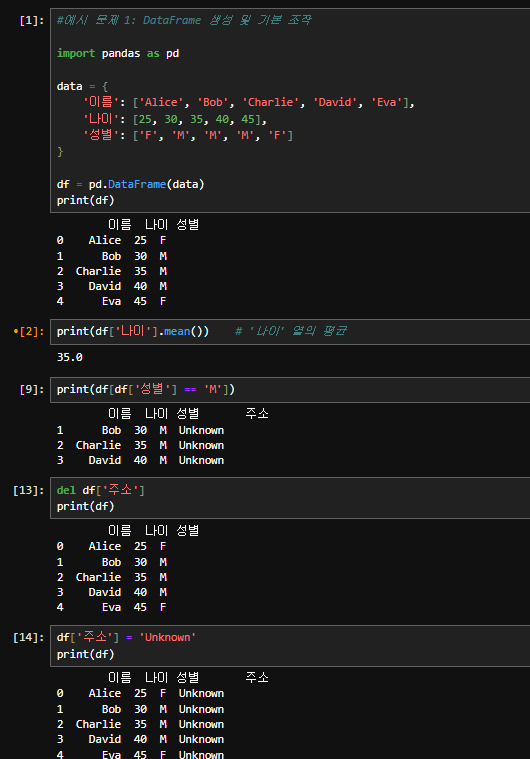Click the "# '나이' 열의 평균" comment
530x759 pixels.
click(x=291, y=332)
